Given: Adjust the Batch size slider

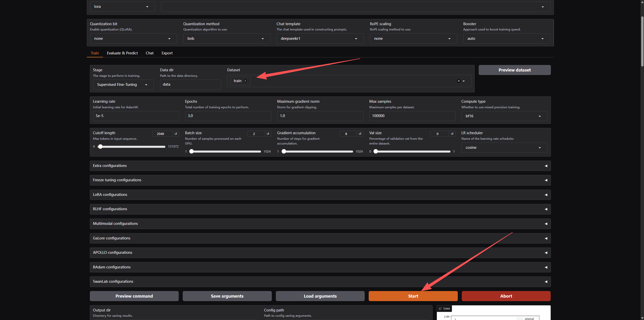Looking at the screenshot, I should pos(225,152).
